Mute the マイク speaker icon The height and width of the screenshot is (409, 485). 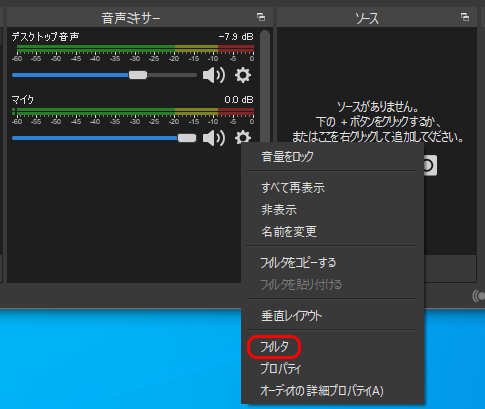point(214,138)
